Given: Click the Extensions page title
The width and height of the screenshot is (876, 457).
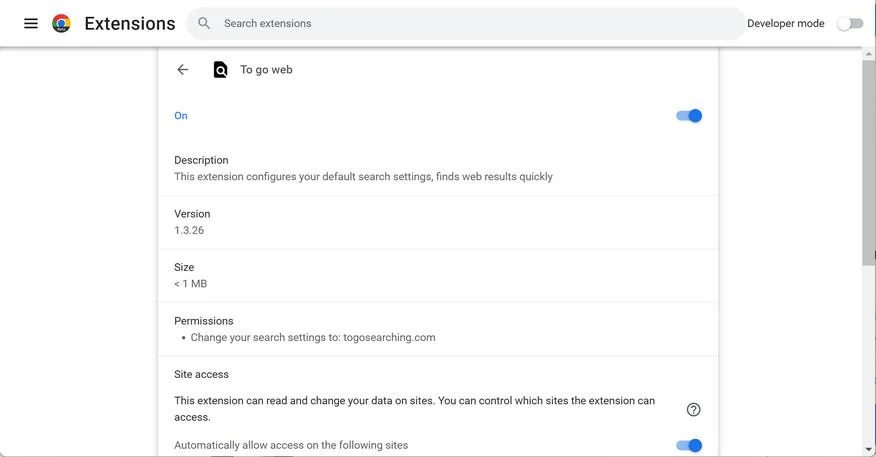Looking at the screenshot, I should (130, 23).
